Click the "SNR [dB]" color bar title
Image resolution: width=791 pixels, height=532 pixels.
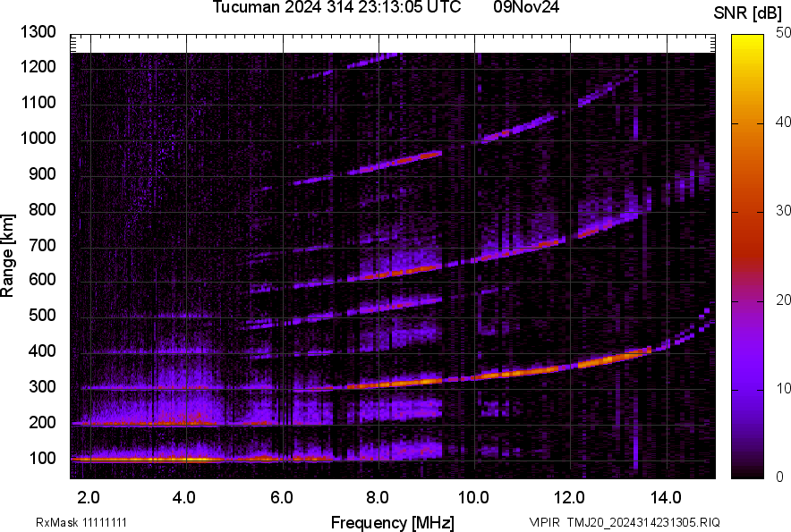click(748, 13)
